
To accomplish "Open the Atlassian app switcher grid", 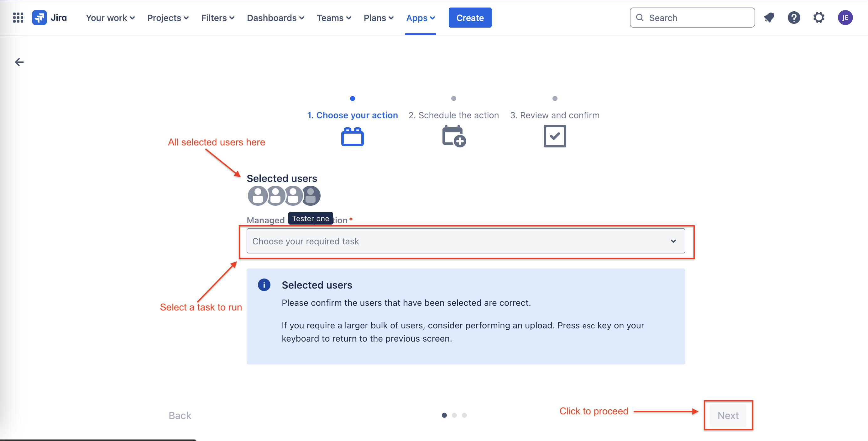I will tap(18, 18).
